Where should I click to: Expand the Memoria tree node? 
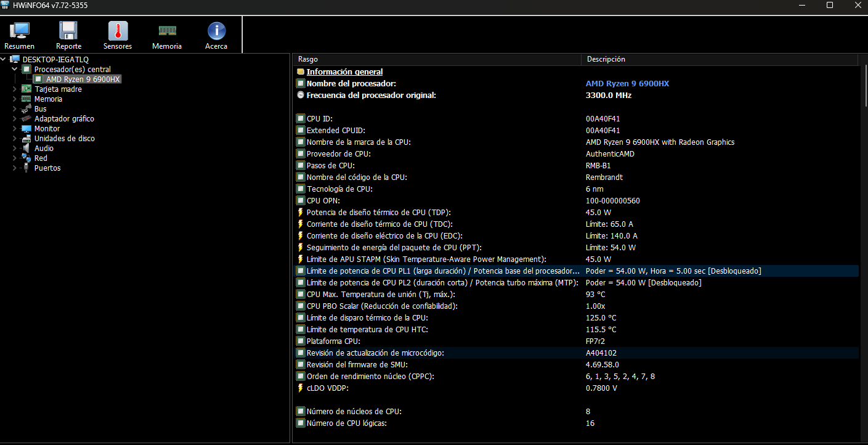point(15,99)
